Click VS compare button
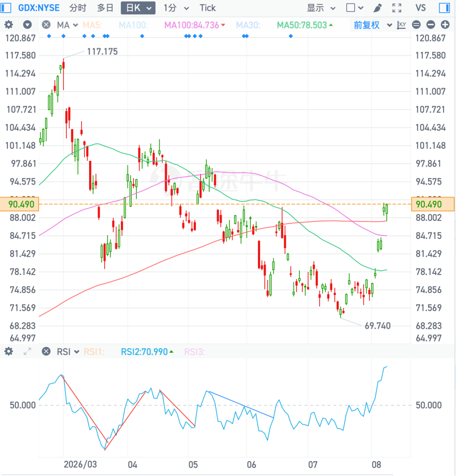 (421, 8)
